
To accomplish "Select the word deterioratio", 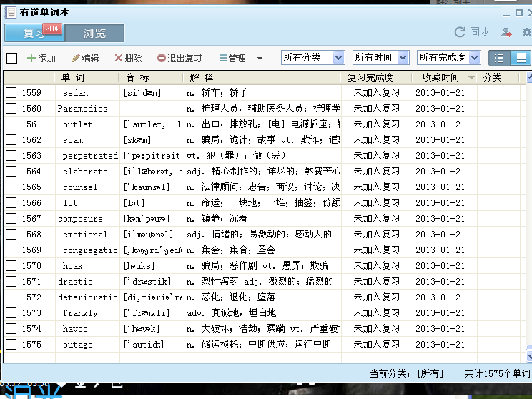I will coord(88,297).
